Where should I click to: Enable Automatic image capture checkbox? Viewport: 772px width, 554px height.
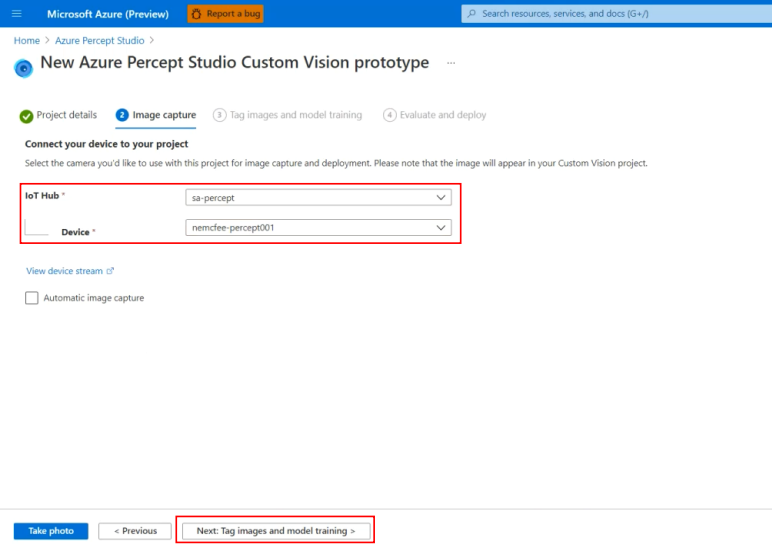tap(32, 298)
